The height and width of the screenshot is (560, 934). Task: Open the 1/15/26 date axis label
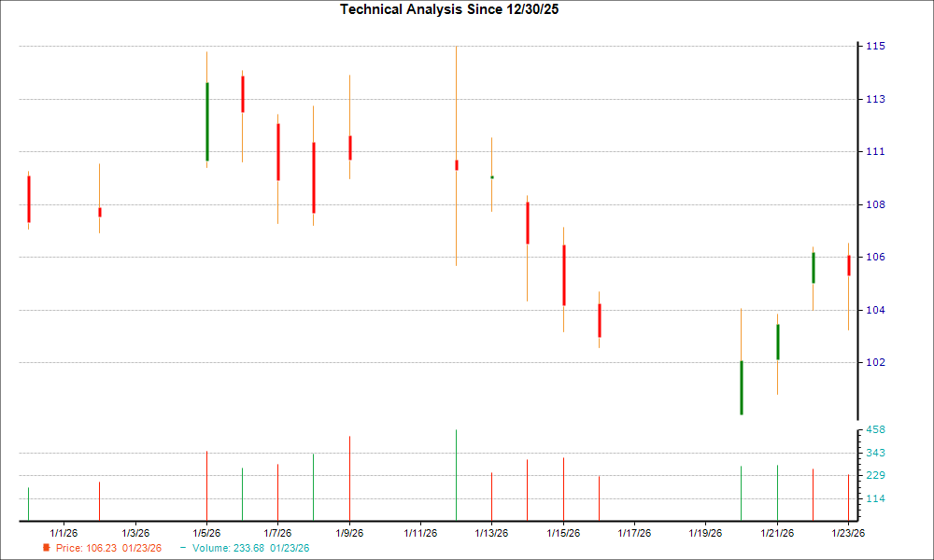click(x=562, y=531)
